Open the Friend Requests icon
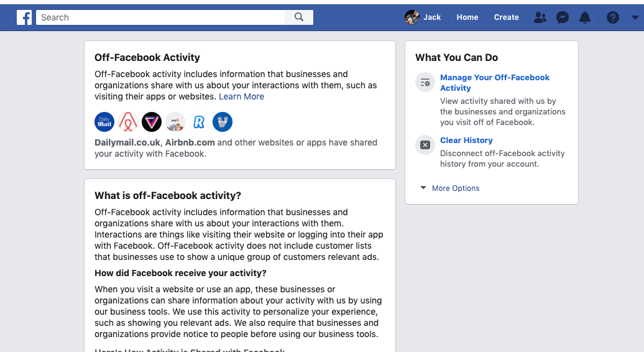 click(x=540, y=17)
